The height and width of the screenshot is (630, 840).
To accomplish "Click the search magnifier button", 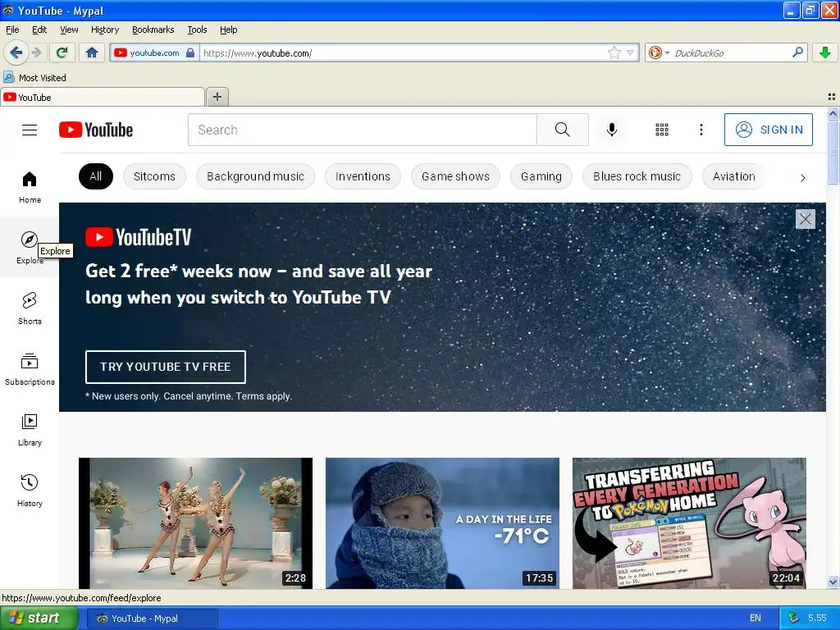I will (563, 130).
